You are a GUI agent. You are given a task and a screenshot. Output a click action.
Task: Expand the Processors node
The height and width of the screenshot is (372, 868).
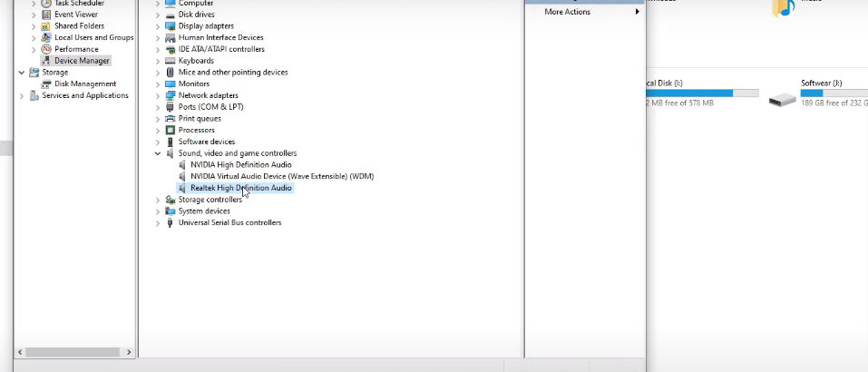point(158,131)
